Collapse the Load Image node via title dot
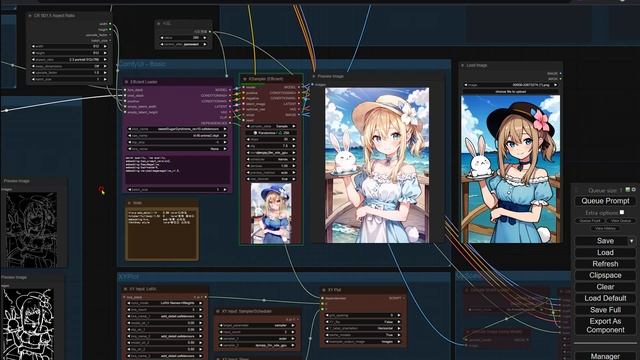The image size is (640, 360). tap(462, 65)
